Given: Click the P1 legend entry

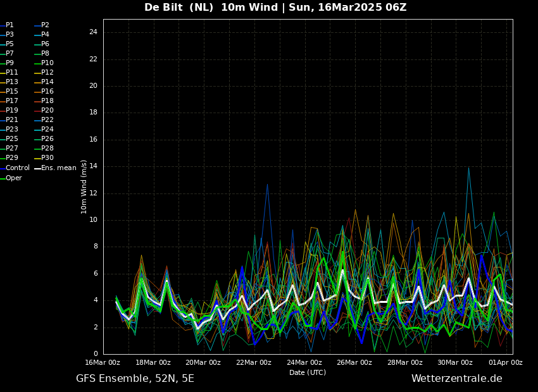Looking at the screenshot, I should 9,25.
